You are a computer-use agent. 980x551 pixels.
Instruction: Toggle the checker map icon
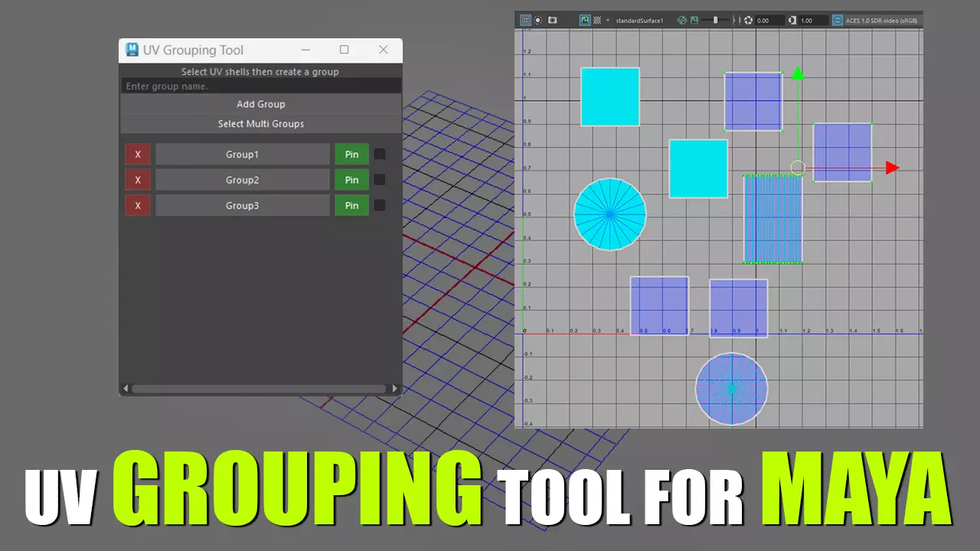coord(597,21)
